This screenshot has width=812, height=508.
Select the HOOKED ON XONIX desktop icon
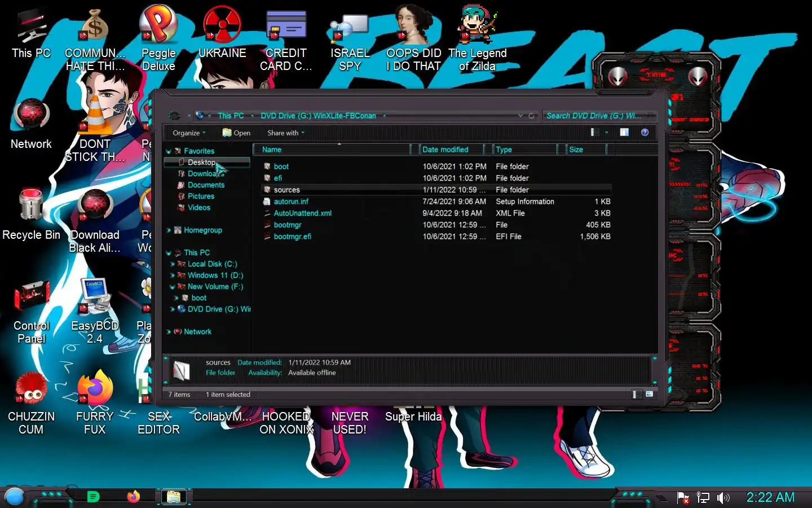click(286, 423)
